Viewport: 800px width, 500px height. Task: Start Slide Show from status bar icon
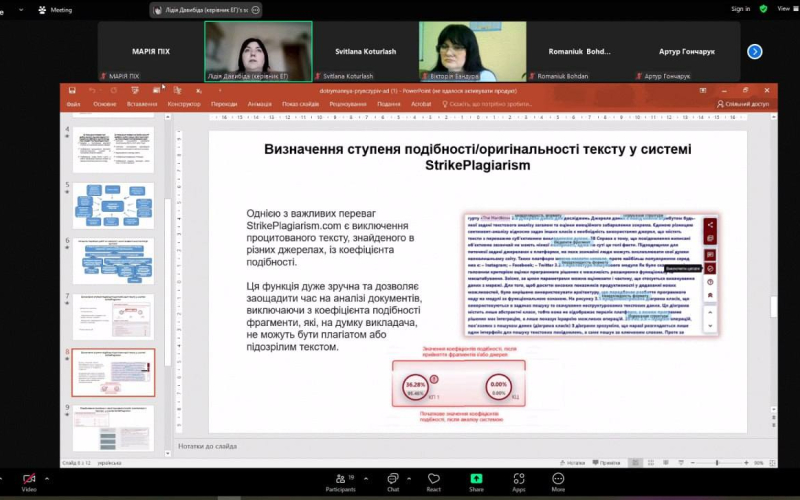click(x=681, y=463)
